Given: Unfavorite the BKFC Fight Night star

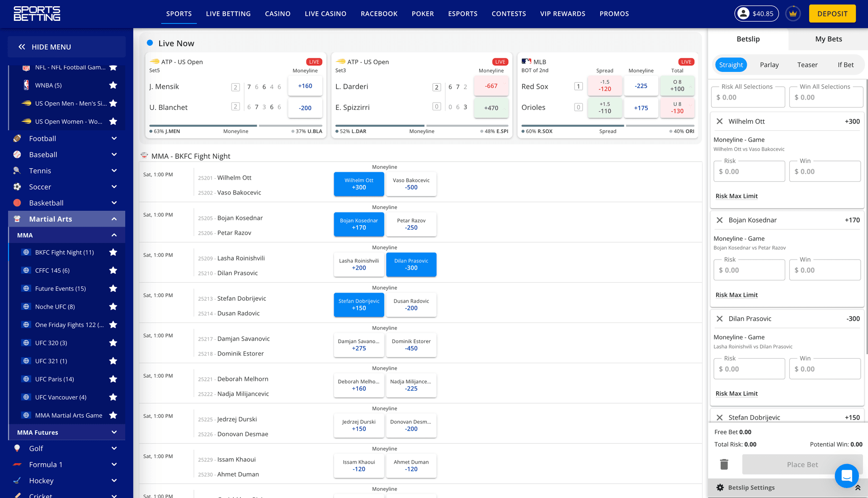Looking at the screenshot, I should click(113, 252).
